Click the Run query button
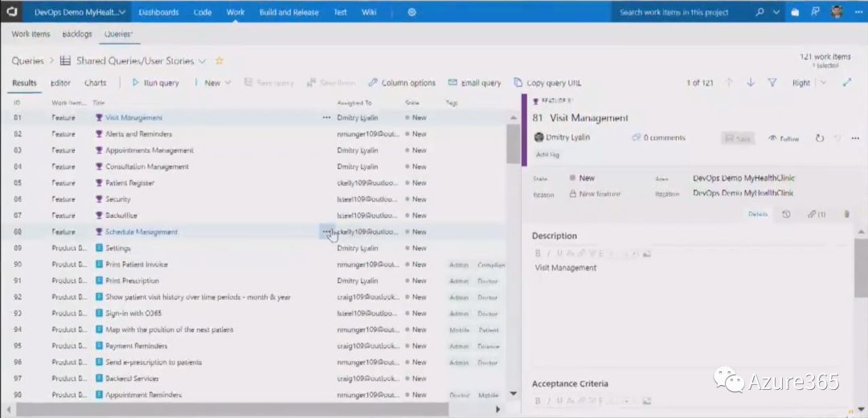Image resolution: width=868 pixels, height=418 pixels. tap(155, 83)
